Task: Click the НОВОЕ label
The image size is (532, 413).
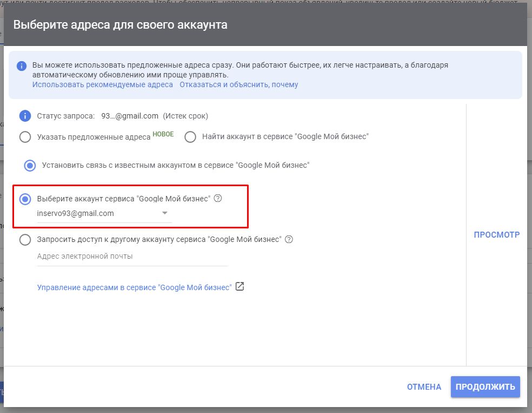Action: coord(163,134)
